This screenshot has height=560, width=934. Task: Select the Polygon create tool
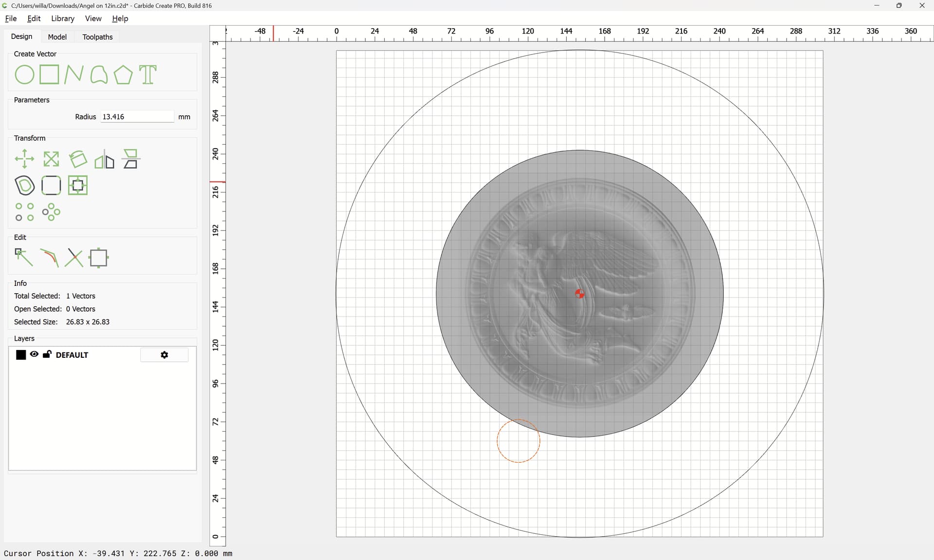coord(123,75)
